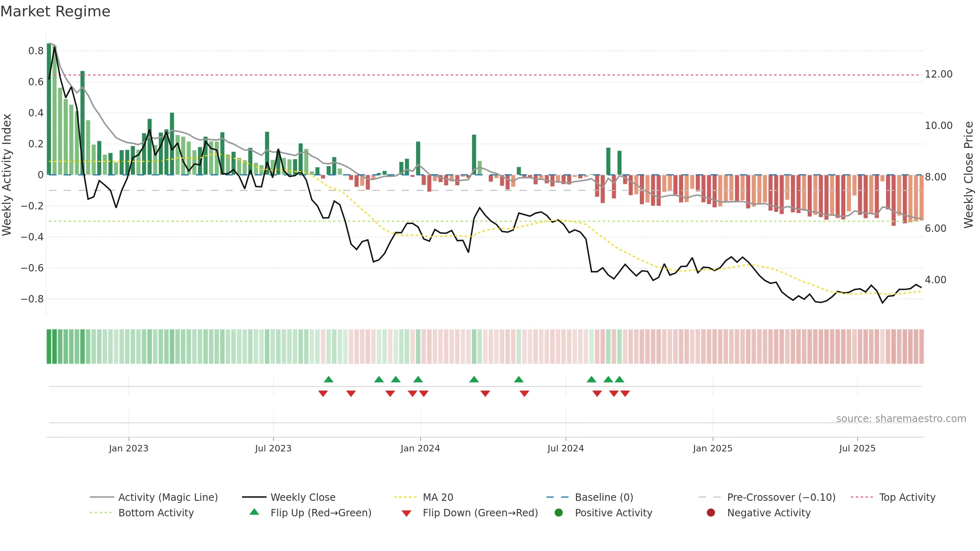Image resolution: width=980 pixels, height=551 pixels.
Task: Click the Market Regime chart title
Action: pos(55,11)
